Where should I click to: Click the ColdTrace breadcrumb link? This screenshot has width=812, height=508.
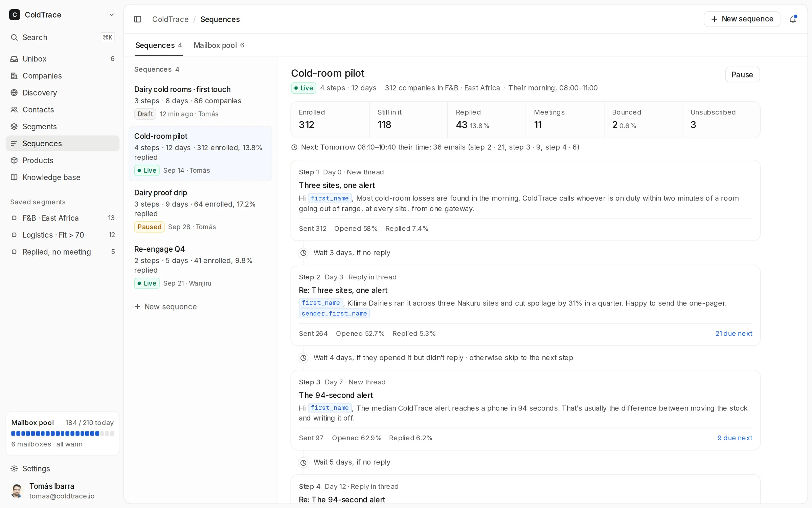pyautogui.click(x=171, y=19)
